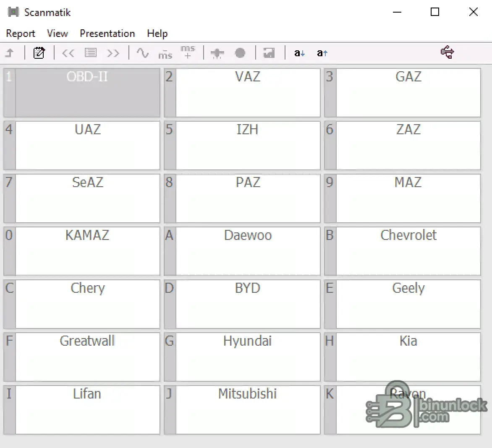This screenshot has height=448, width=492.
Task: Open the Help menu
Action: [157, 34]
